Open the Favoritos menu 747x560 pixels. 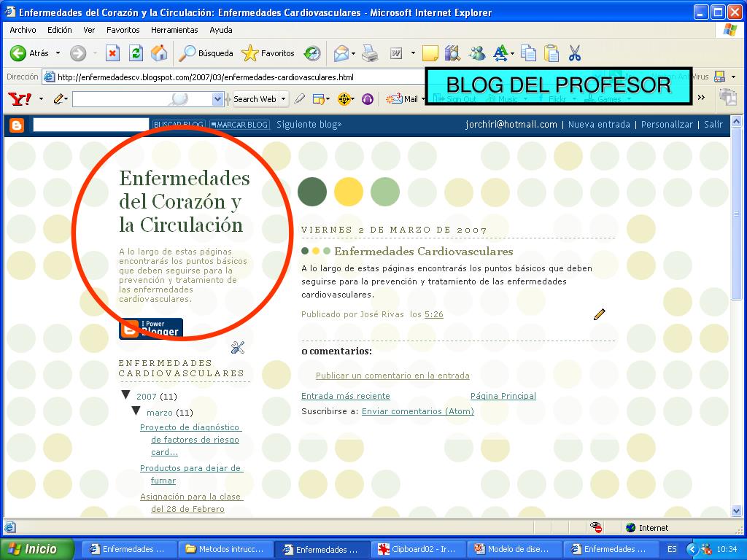(x=123, y=29)
